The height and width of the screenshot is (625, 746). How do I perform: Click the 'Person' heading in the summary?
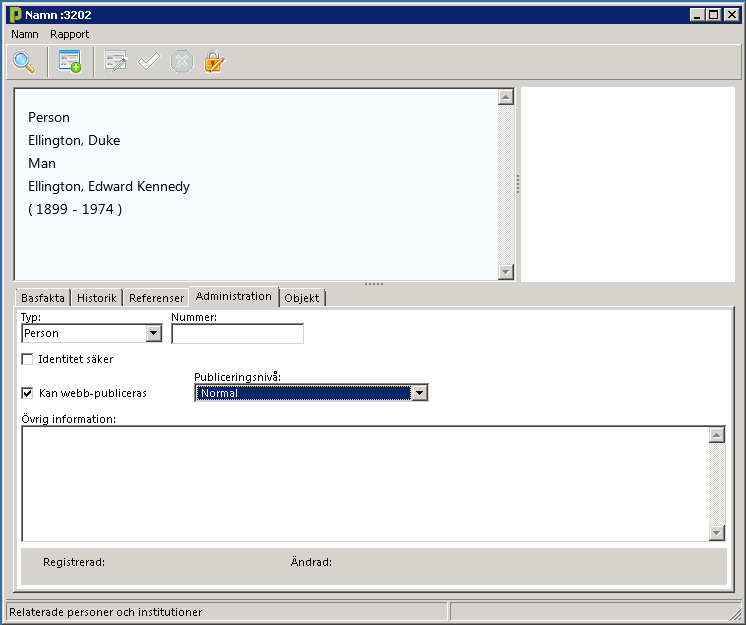click(49, 117)
